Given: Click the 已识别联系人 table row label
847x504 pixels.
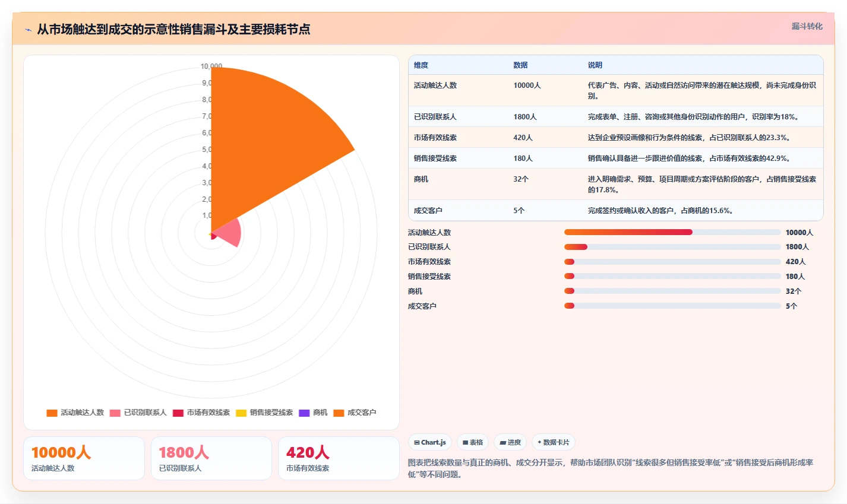Looking at the screenshot, I should point(435,117).
